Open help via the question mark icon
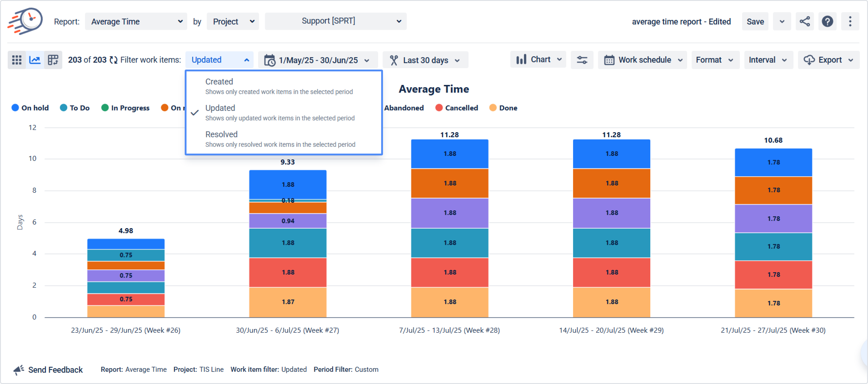The height and width of the screenshot is (384, 868). pos(827,22)
